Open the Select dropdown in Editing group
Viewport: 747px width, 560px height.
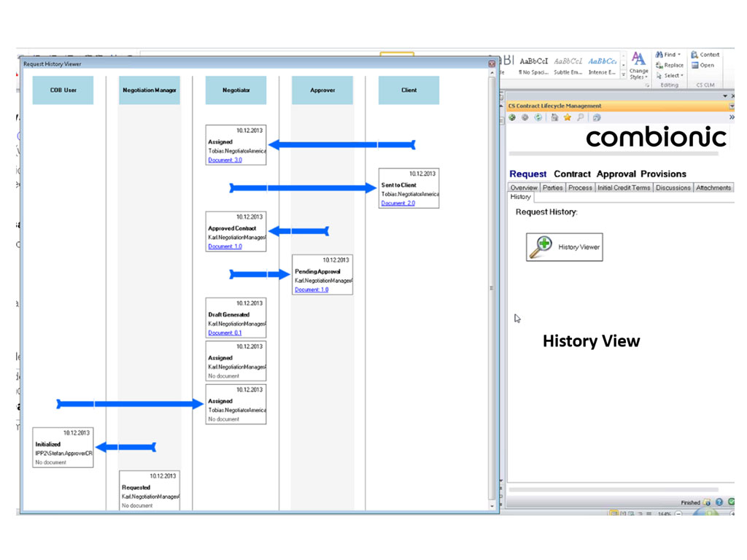[682, 75]
